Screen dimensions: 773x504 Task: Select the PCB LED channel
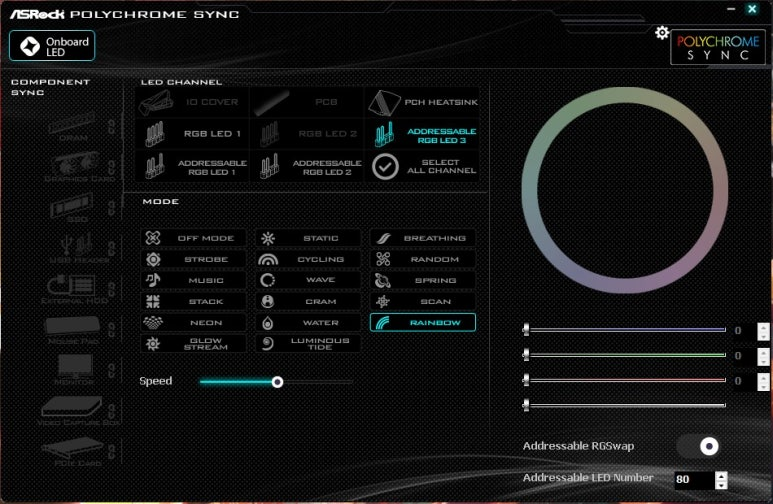(x=307, y=103)
